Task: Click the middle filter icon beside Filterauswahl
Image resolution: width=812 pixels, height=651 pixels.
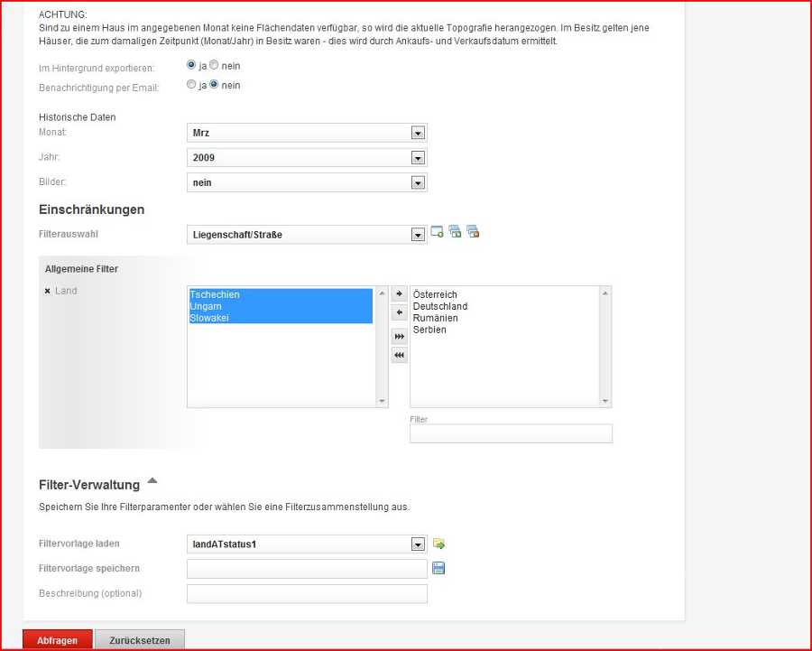Action: pyautogui.click(x=455, y=233)
